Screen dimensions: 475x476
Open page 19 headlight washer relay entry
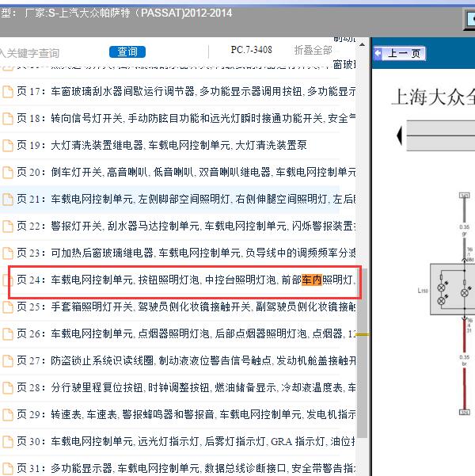point(161,145)
